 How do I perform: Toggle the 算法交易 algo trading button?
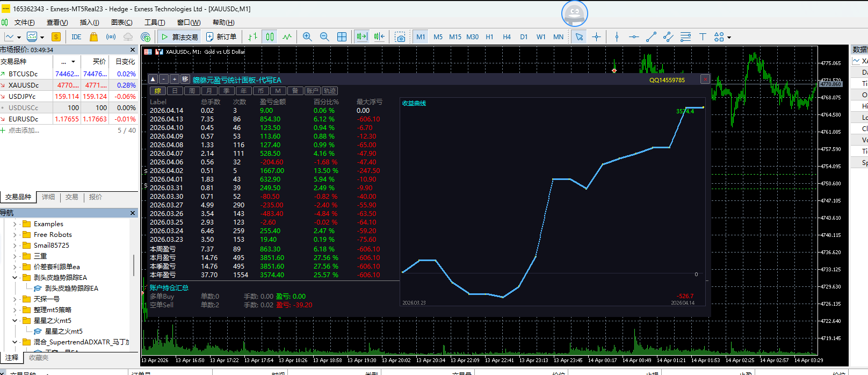pos(179,37)
